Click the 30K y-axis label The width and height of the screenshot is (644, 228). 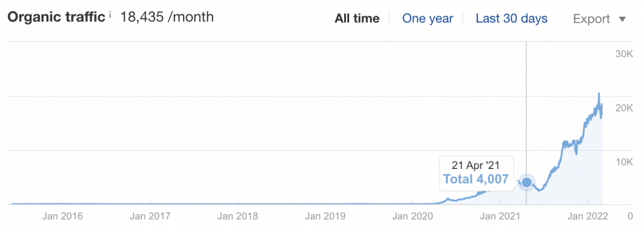(625, 55)
